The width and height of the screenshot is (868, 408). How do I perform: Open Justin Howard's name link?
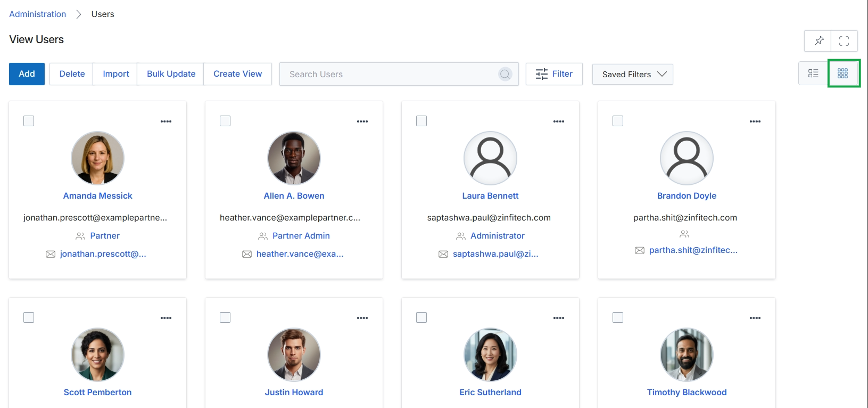pyautogui.click(x=294, y=393)
